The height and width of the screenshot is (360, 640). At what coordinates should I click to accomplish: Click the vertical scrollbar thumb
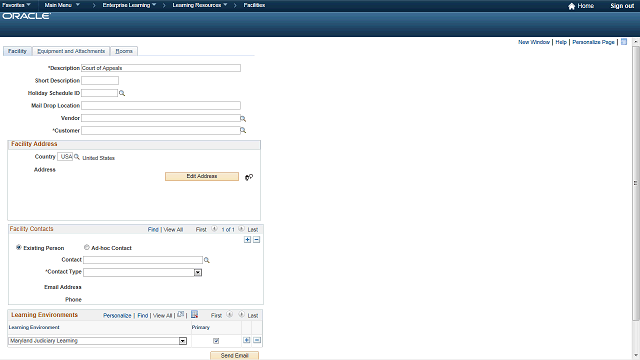click(636, 182)
